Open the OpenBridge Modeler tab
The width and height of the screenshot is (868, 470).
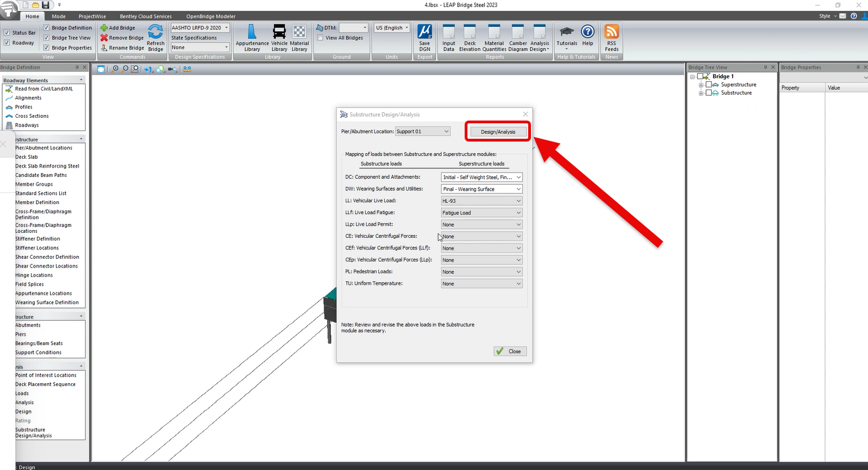(x=211, y=17)
